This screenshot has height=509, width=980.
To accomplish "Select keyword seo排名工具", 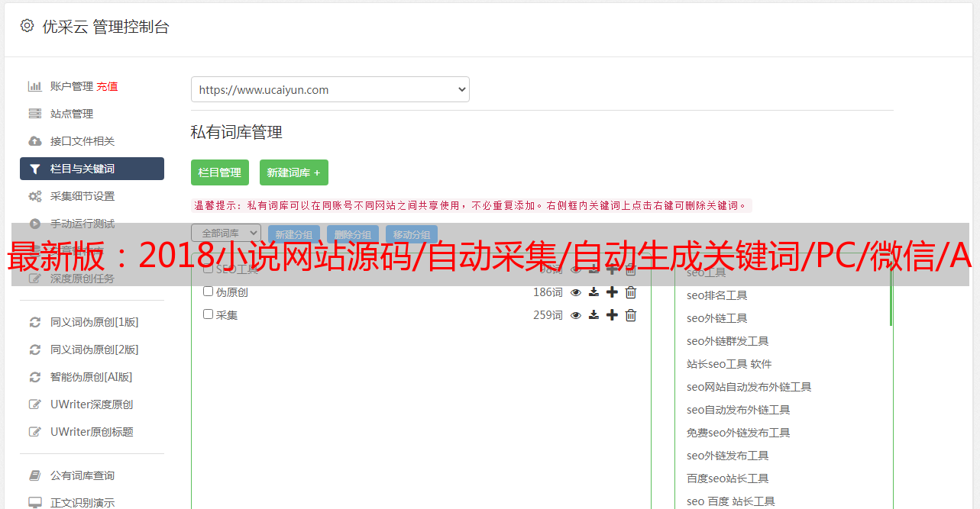I will (x=716, y=295).
